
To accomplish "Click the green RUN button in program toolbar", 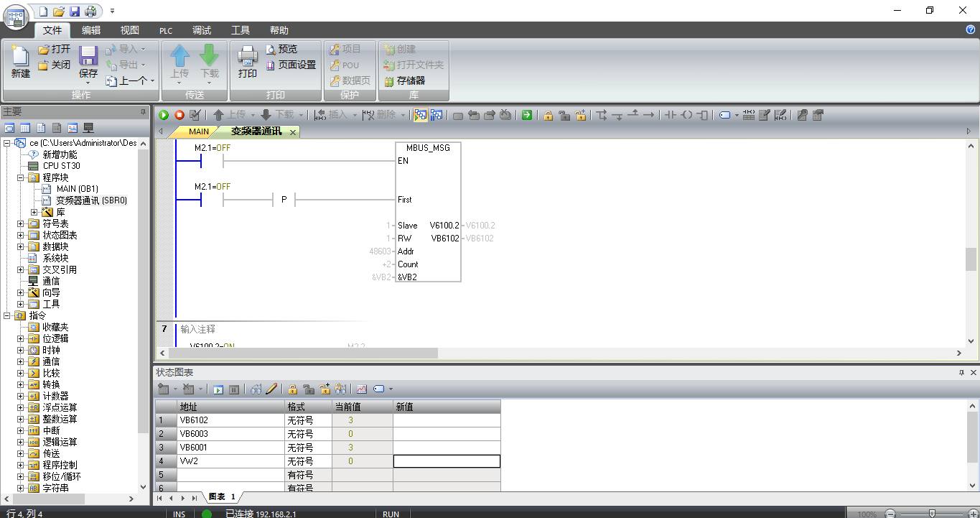I will [164, 115].
